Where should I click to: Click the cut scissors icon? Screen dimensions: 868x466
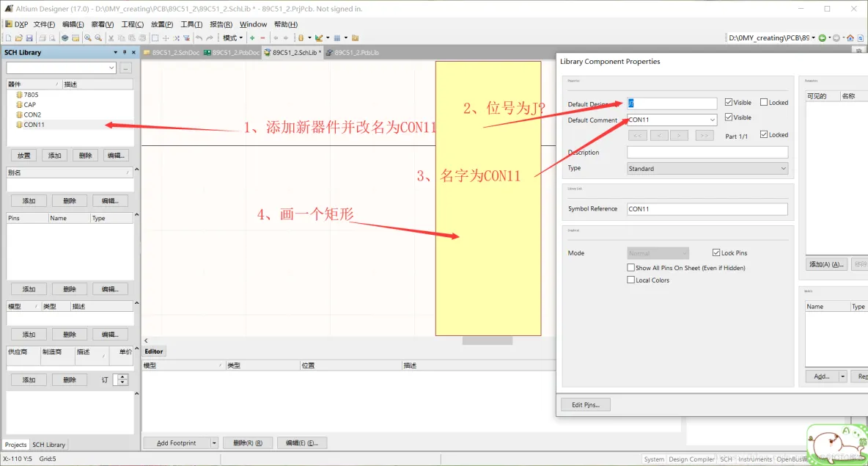(x=111, y=38)
